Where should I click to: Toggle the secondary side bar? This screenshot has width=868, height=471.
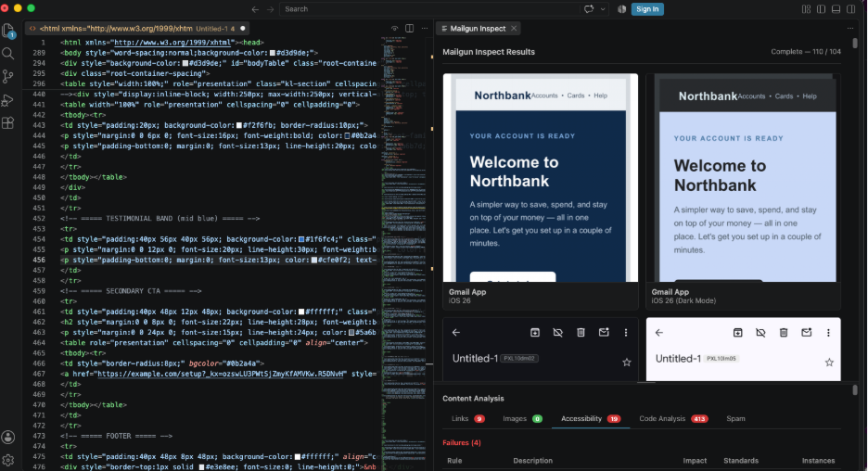pos(850,9)
